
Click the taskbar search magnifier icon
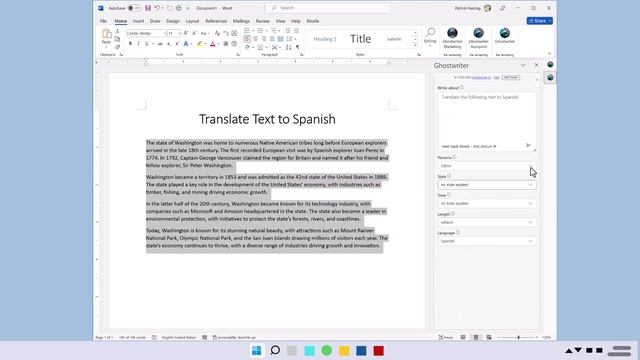click(276, 351)
